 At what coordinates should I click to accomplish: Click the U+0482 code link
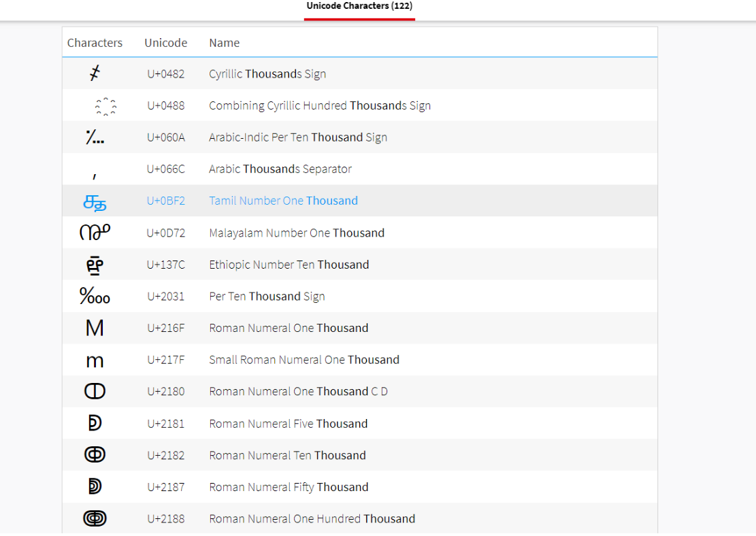point(165,73)
